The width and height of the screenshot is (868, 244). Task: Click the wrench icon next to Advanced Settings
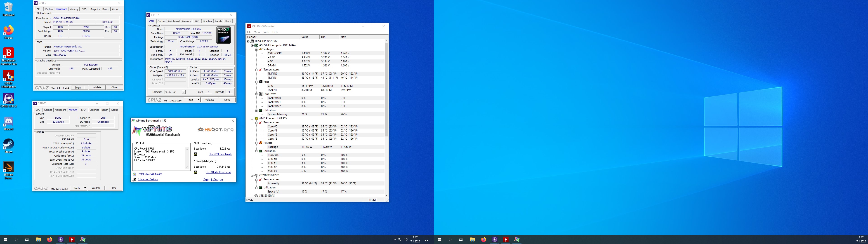tap(134, 180)
